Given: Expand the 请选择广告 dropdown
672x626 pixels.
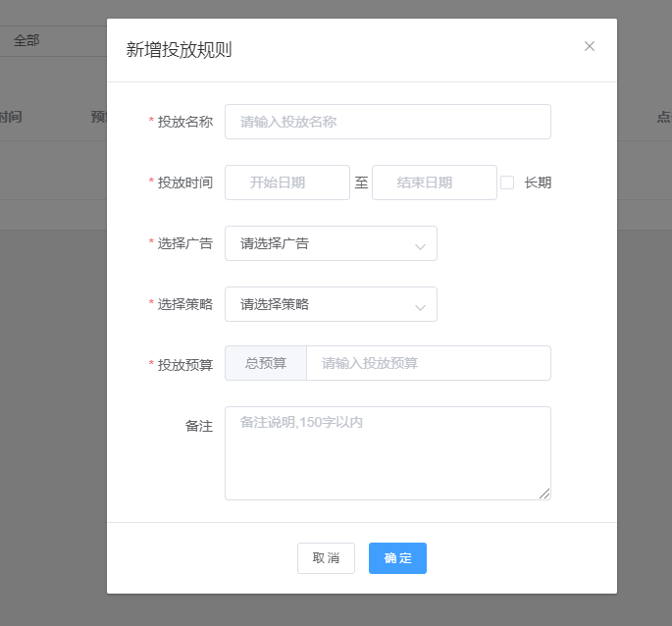Looking at the screenshot, I should 331,243.
